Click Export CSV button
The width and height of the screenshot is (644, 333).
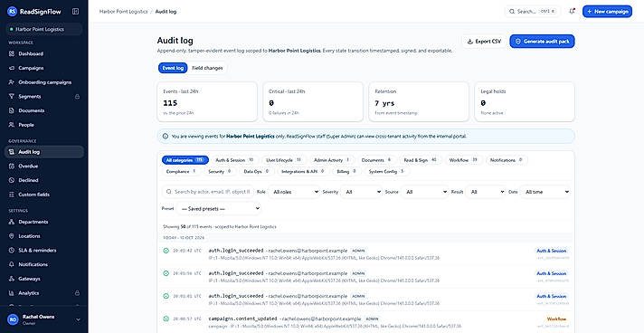[484, 41]
